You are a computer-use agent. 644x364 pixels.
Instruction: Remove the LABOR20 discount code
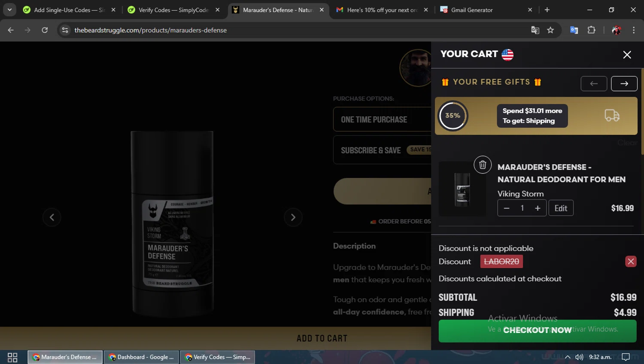631,261
